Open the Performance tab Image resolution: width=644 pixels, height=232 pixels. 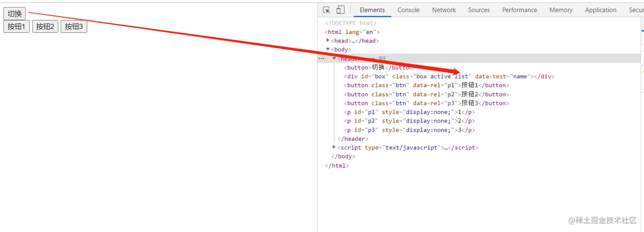point(520,10)
